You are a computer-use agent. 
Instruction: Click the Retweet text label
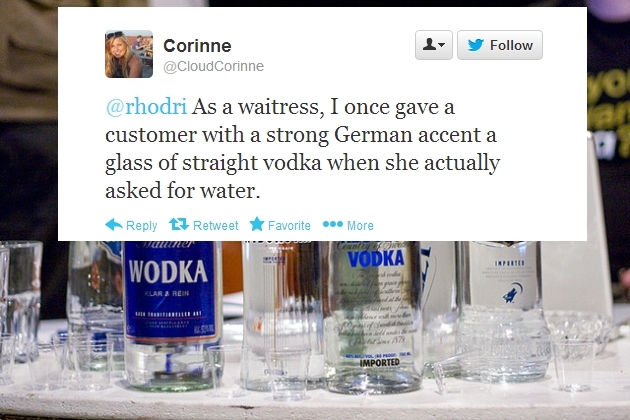pyautogui.click(x=215, y=225)
